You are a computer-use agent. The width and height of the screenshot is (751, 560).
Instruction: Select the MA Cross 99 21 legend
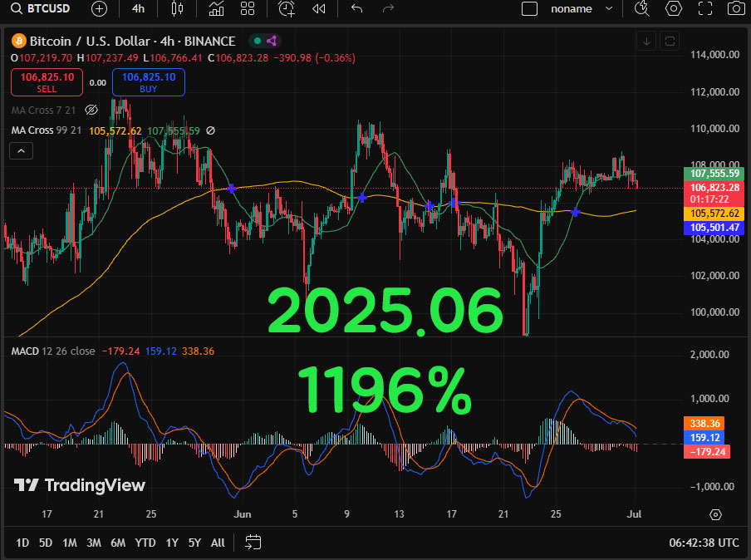pyautogui.click(x=47, y=130)
